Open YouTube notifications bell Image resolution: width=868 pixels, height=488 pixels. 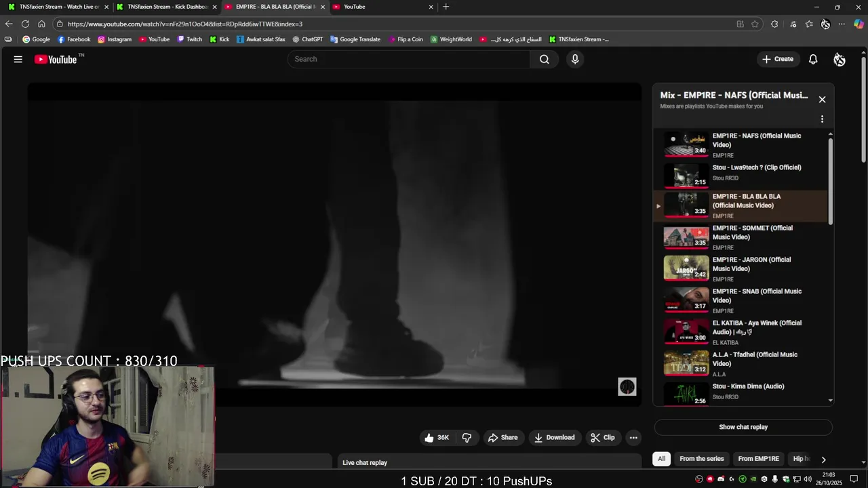813,59
